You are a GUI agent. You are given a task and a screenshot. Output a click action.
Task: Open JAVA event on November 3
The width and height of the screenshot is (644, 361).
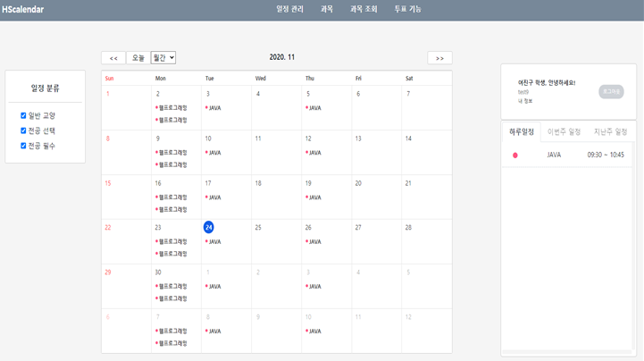click(213, 108)
